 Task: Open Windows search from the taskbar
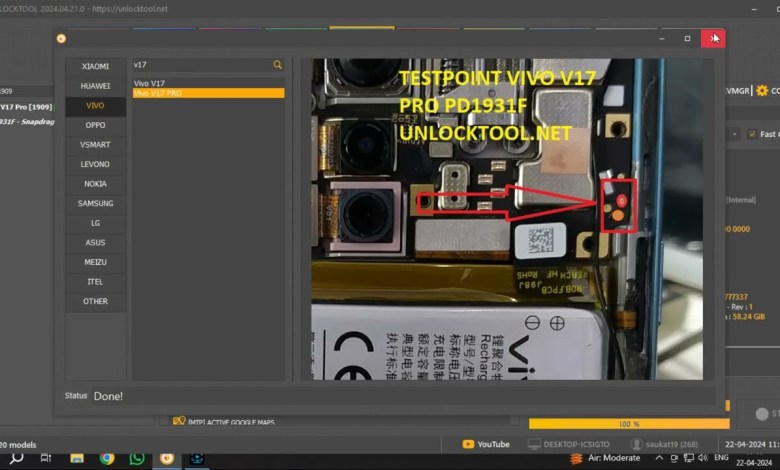(16, 458)
